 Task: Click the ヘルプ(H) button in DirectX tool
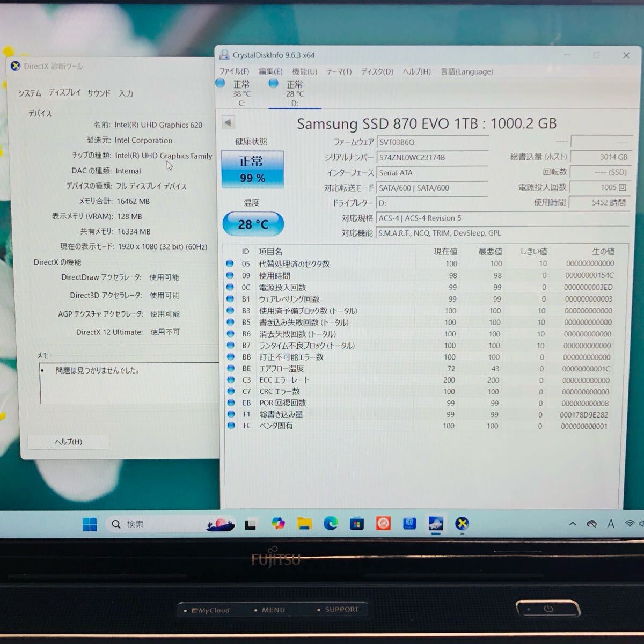tap(69, 442)
